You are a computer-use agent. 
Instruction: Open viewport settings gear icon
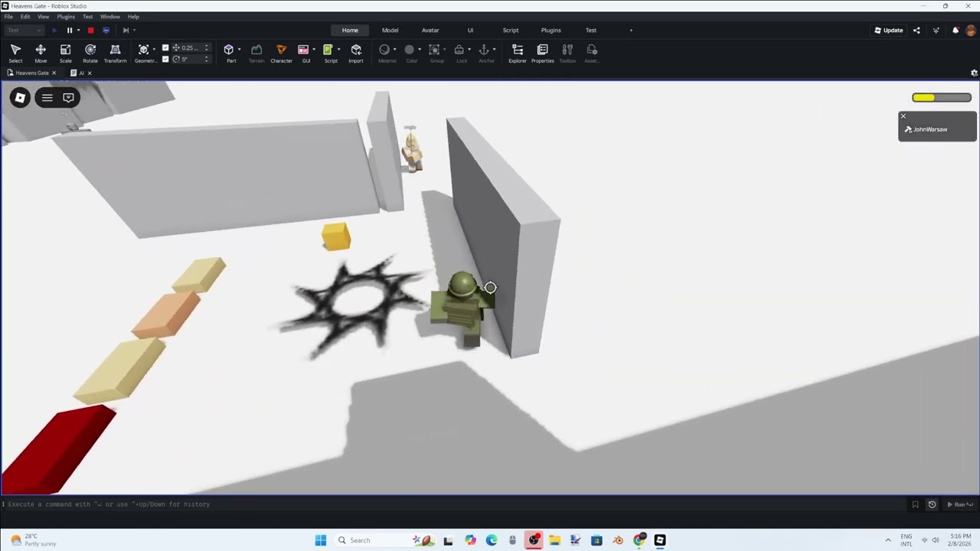pyautogui.click(x=974, y=73)
